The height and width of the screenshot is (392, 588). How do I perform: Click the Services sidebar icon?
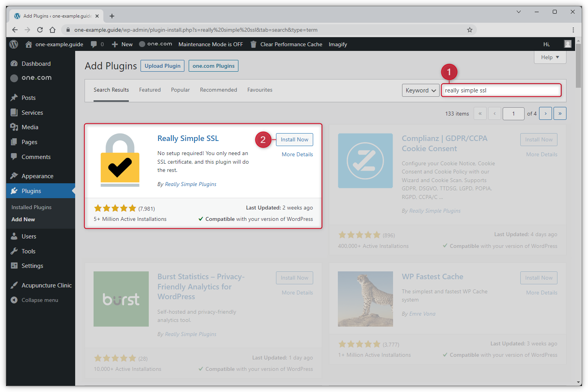point(14,112)
